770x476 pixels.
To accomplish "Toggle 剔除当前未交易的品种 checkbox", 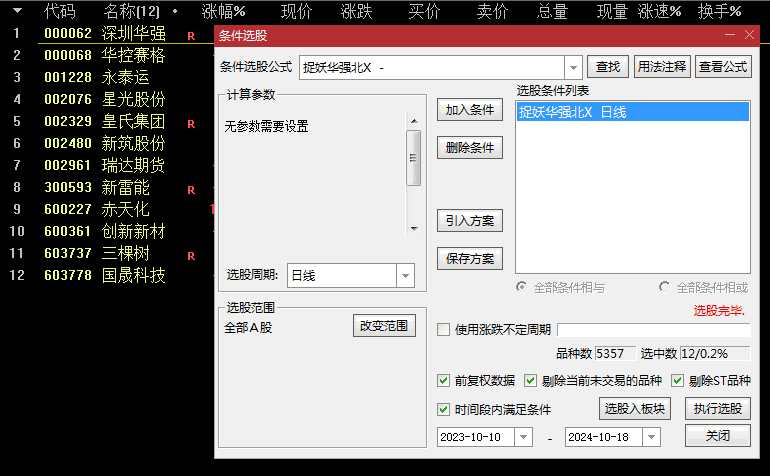I will point(530,380).
